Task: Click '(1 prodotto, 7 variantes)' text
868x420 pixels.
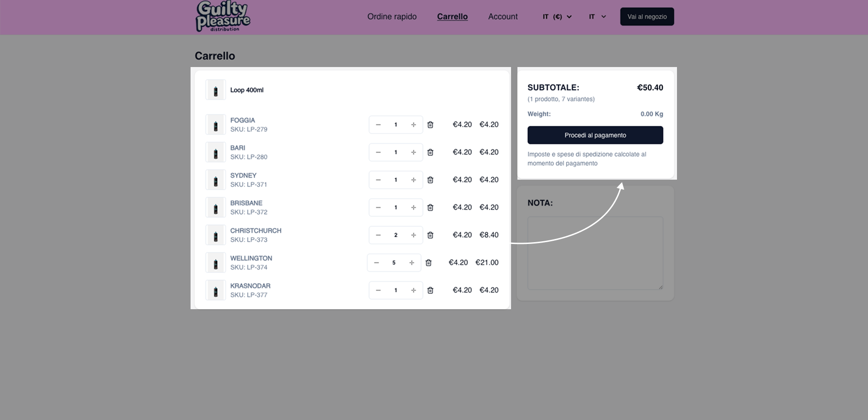Action: pos(561,99)
